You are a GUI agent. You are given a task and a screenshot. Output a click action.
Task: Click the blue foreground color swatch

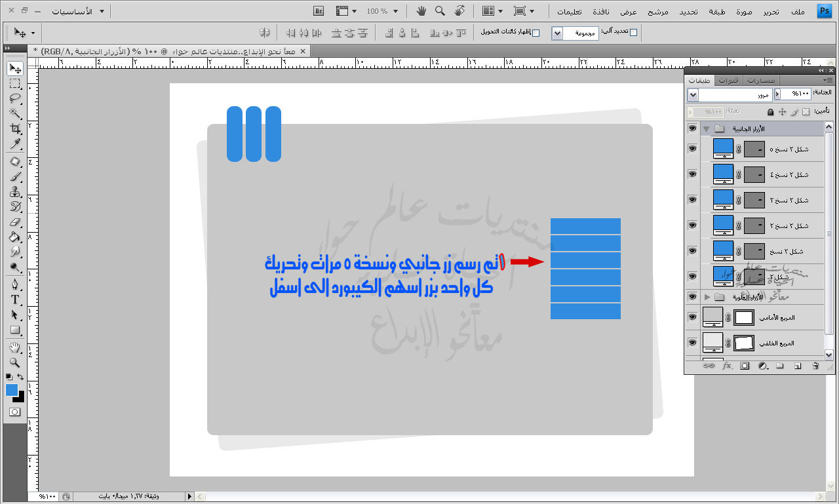click(x=12, y=390)
